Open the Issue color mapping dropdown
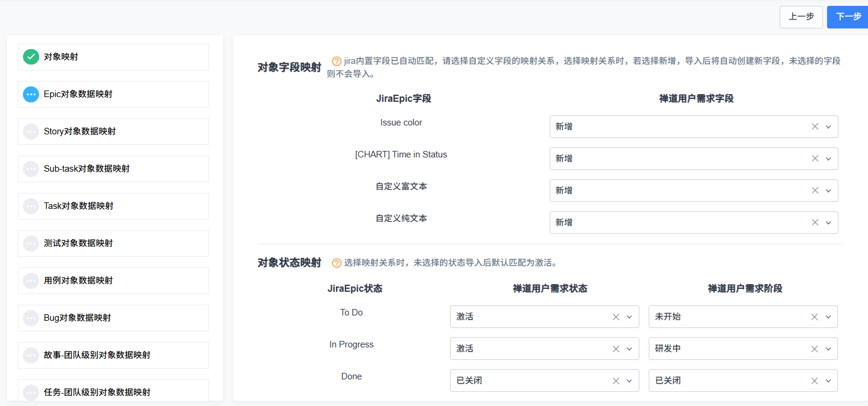The image size is (868, 406). click(828, 127)
